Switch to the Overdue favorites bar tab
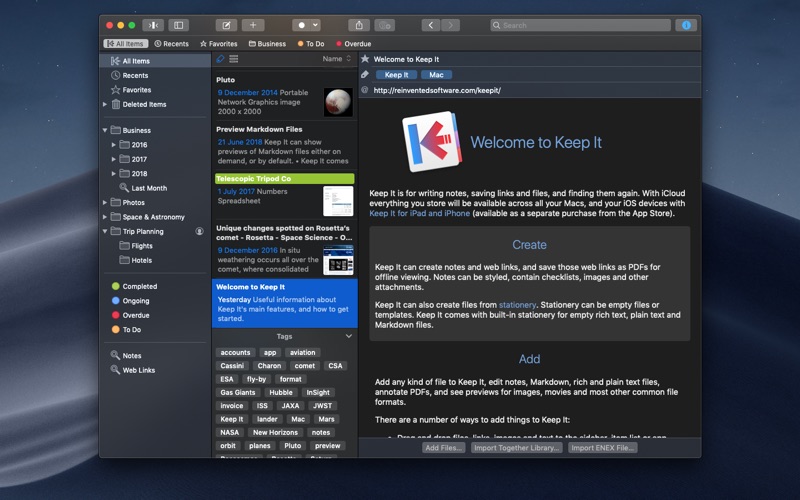 click(353, 44)
